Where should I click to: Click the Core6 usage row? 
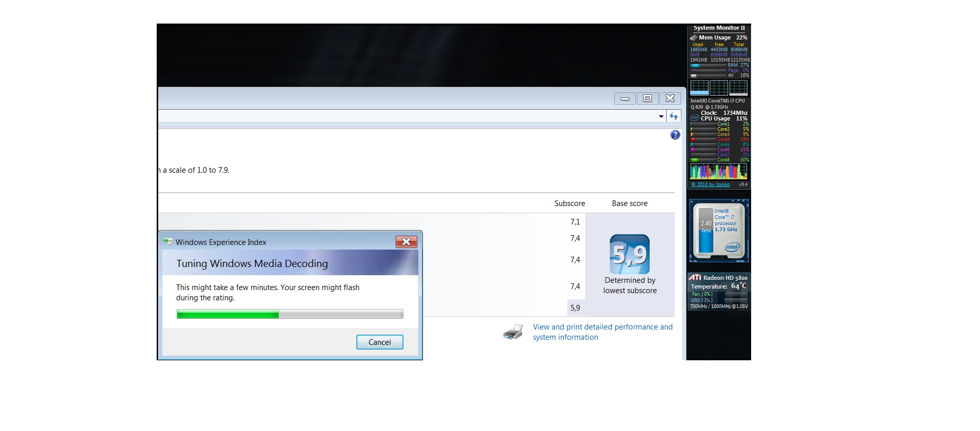click(x=719, y=150)
